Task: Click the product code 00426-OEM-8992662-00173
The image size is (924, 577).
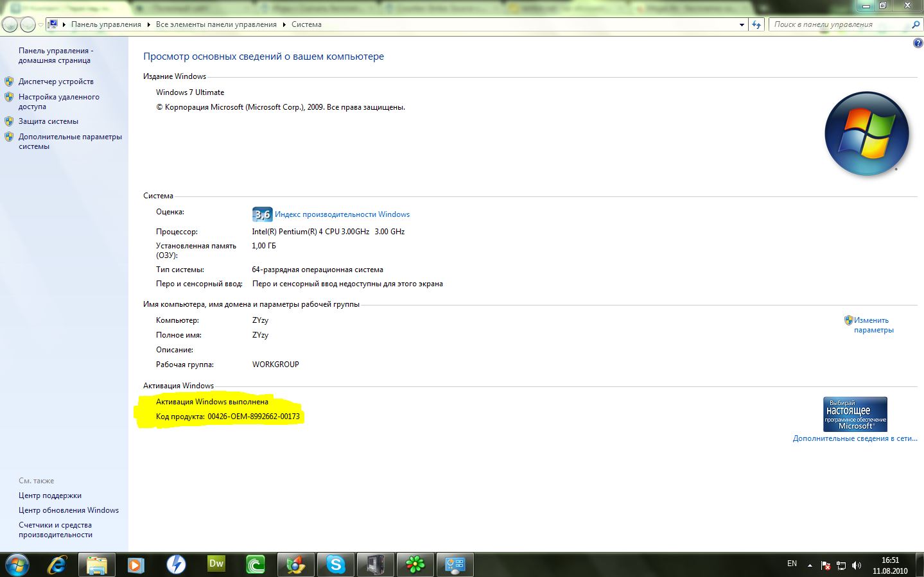Action: 254,417
